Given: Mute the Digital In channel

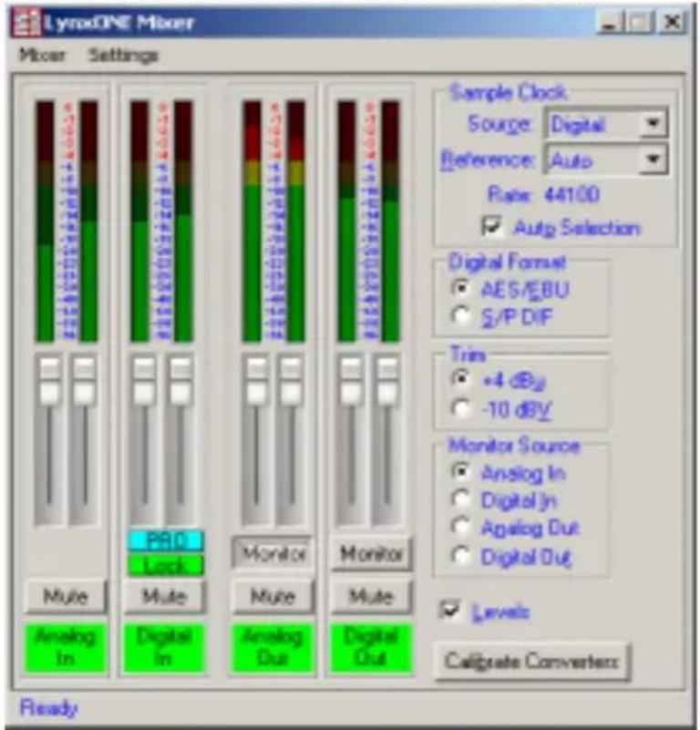Looking at the screenshot, I should (x=164, y=596).
